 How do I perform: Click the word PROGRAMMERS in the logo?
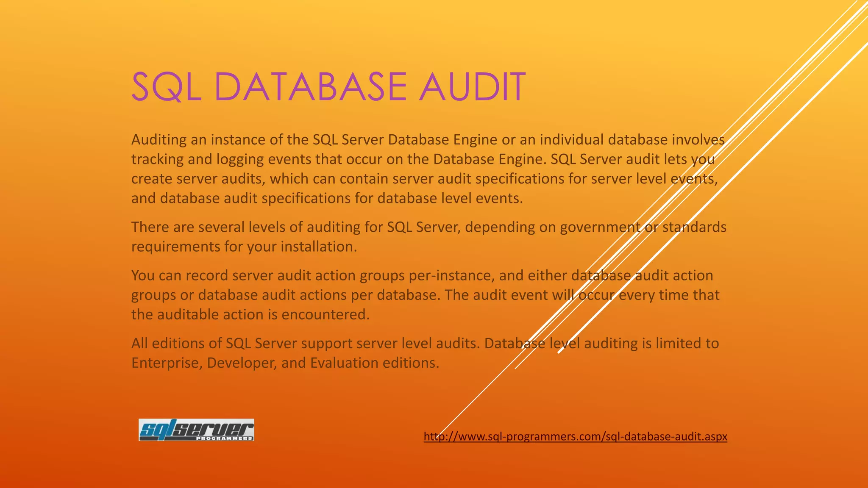pos(224,438)
